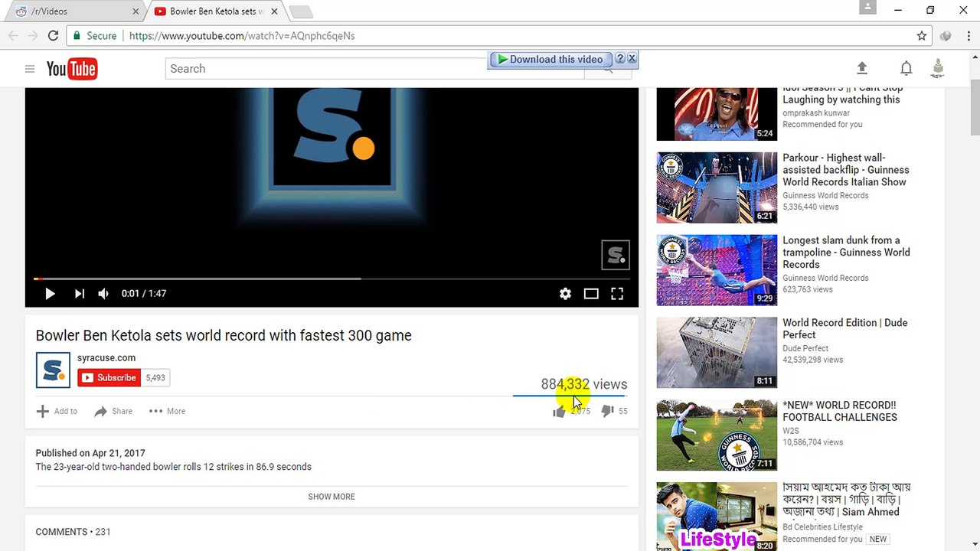980x551 pixels.
Task: Mute the video volume
Action: click(103, 294)
